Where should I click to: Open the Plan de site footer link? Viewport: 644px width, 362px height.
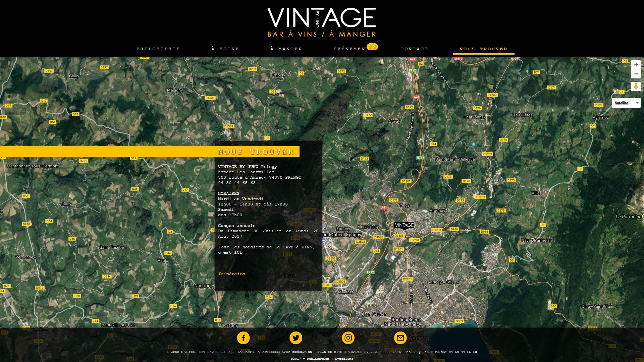coord(330,352)
